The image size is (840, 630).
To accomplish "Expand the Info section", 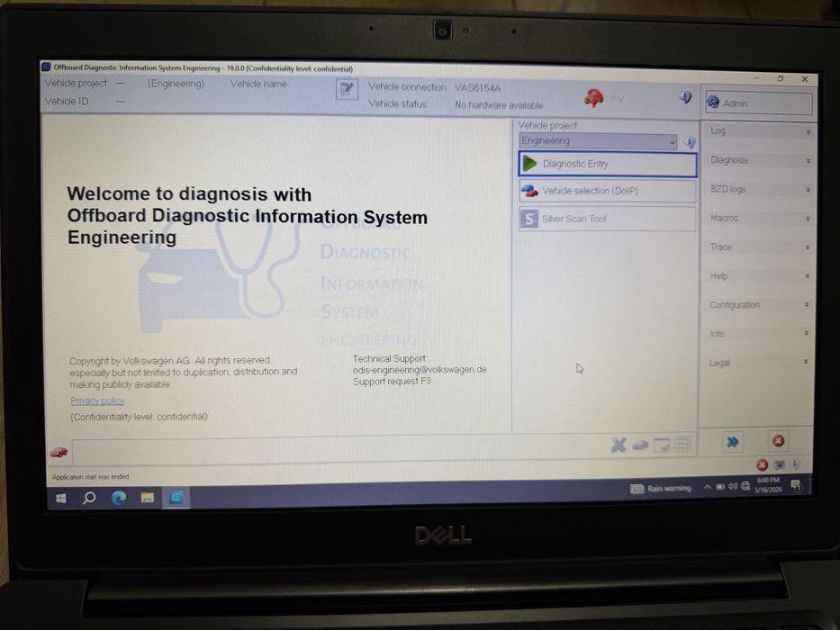I will (x=758, y=334).
